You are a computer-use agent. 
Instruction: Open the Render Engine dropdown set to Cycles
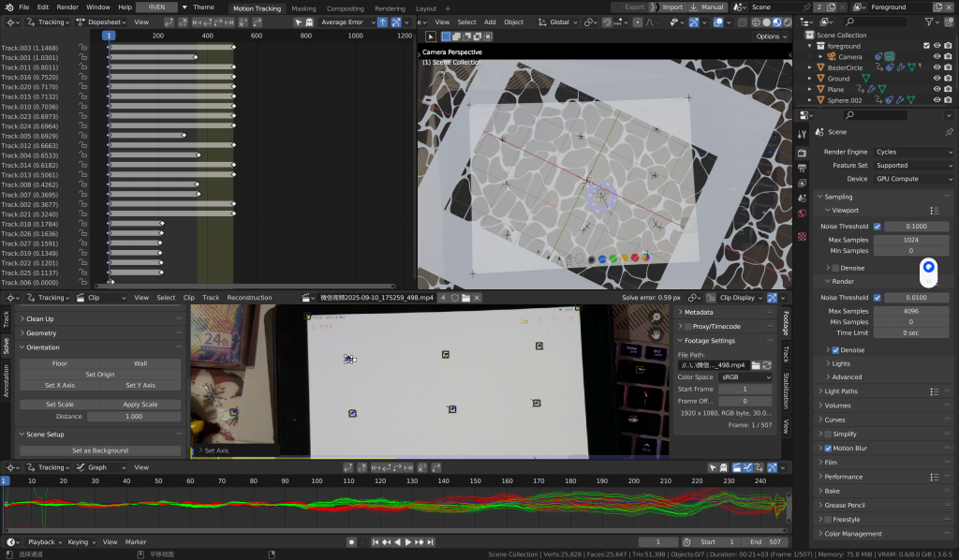point(911,152)
